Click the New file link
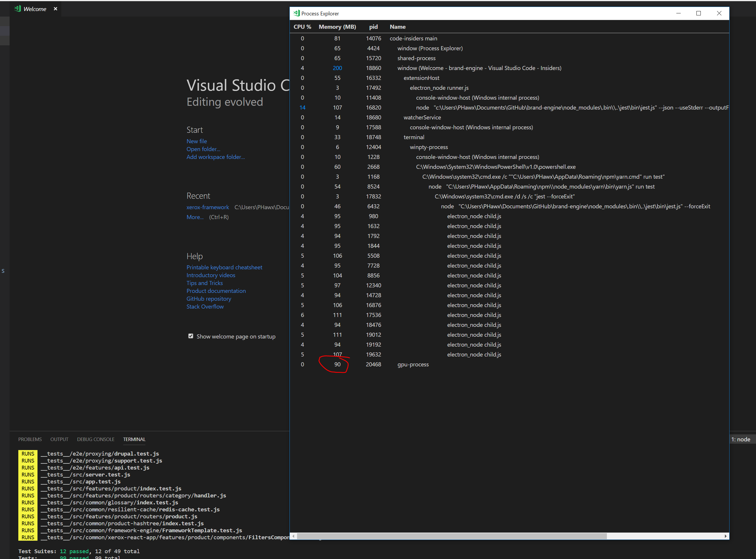The image size is (756, 559). (x=197, y=141)
